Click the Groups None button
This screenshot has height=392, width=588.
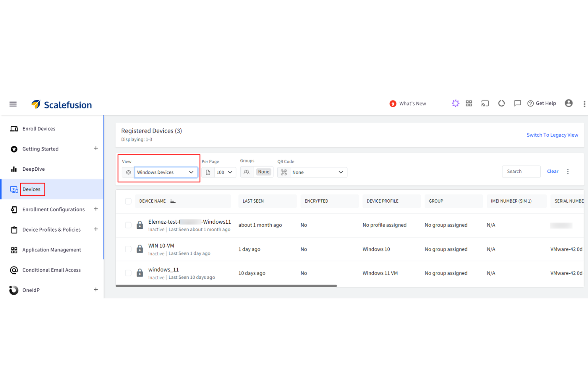264,172
